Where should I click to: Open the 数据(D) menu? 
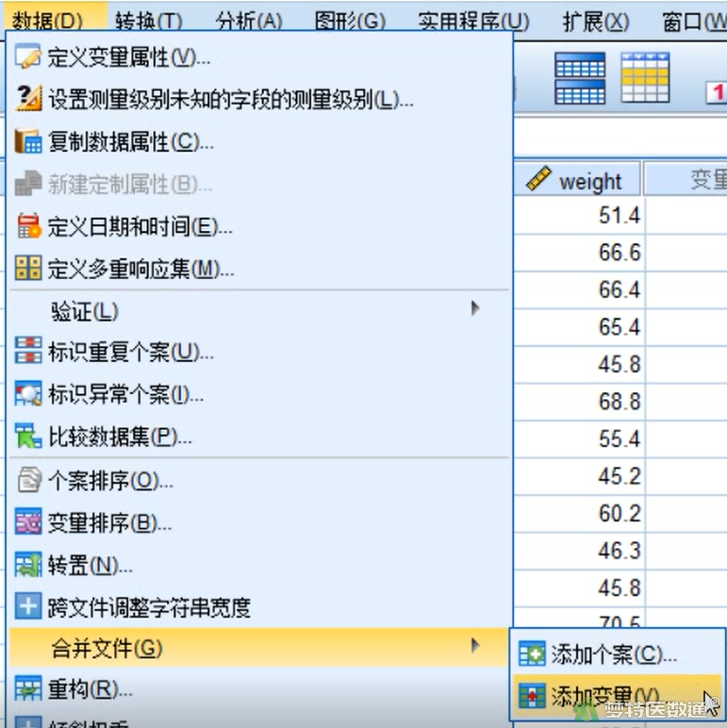click(x=47, y=21)
